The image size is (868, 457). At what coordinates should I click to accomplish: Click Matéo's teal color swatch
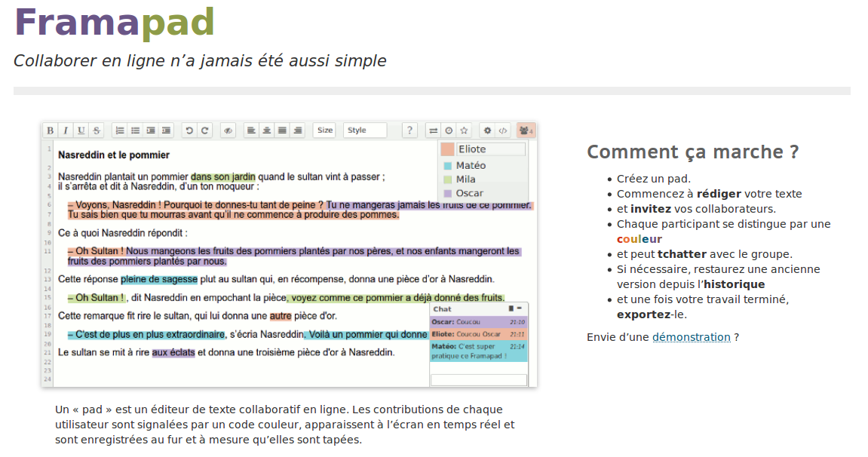pos(448,165)
